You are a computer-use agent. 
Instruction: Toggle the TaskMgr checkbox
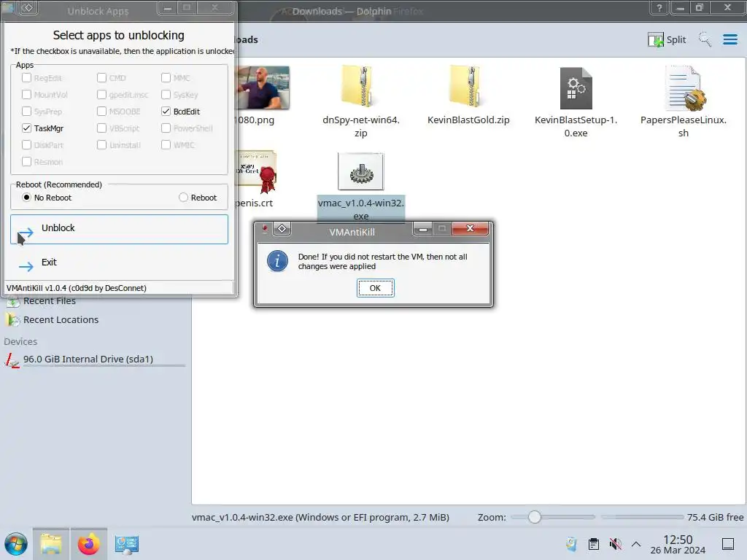click(27, 128)
